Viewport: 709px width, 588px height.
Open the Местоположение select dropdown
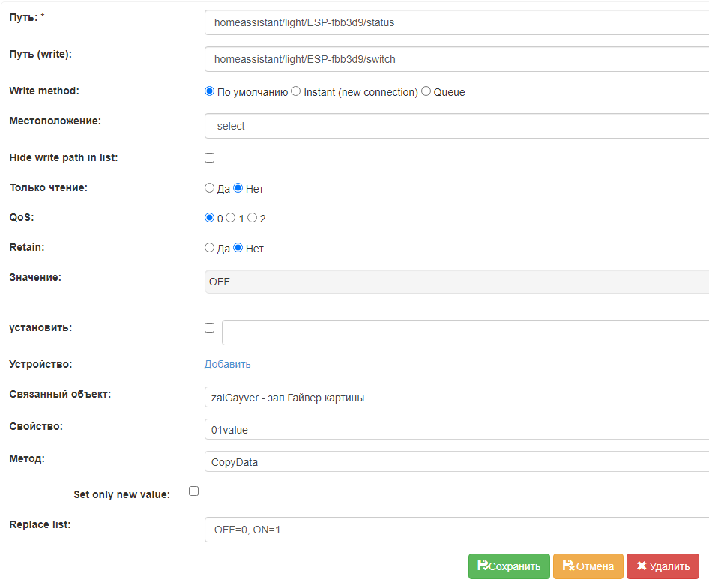pyautogui.click(x=450, y=126)
